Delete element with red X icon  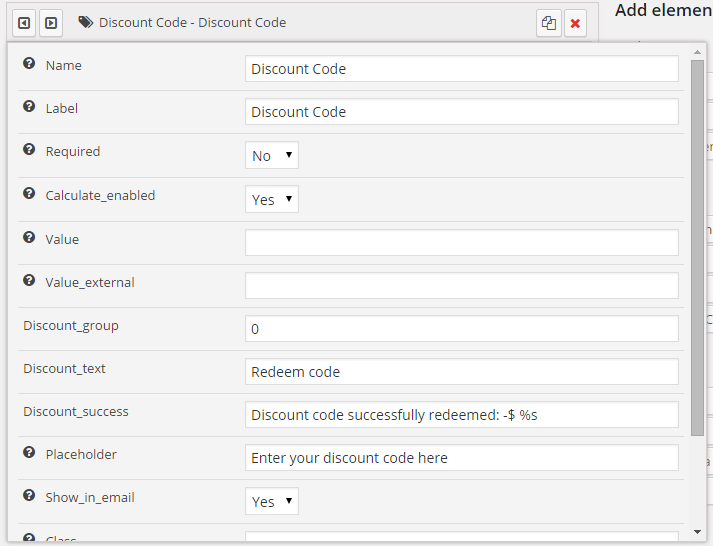[575, 23]
